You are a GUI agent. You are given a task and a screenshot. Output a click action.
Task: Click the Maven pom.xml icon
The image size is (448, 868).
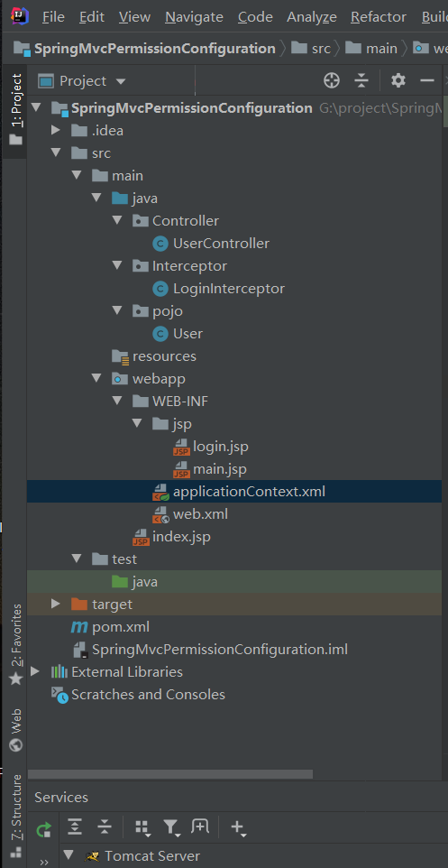pyautogui.click(x=79, y=627)
